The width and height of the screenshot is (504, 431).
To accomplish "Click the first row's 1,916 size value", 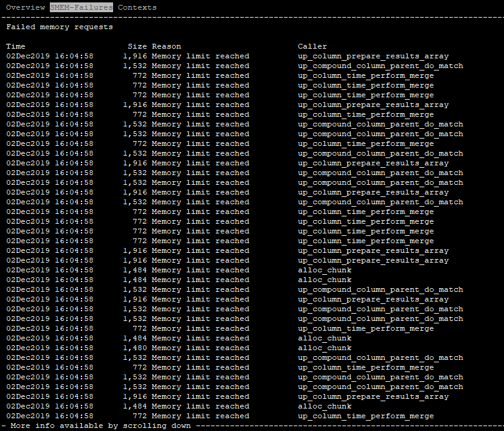I will [135, 56].
